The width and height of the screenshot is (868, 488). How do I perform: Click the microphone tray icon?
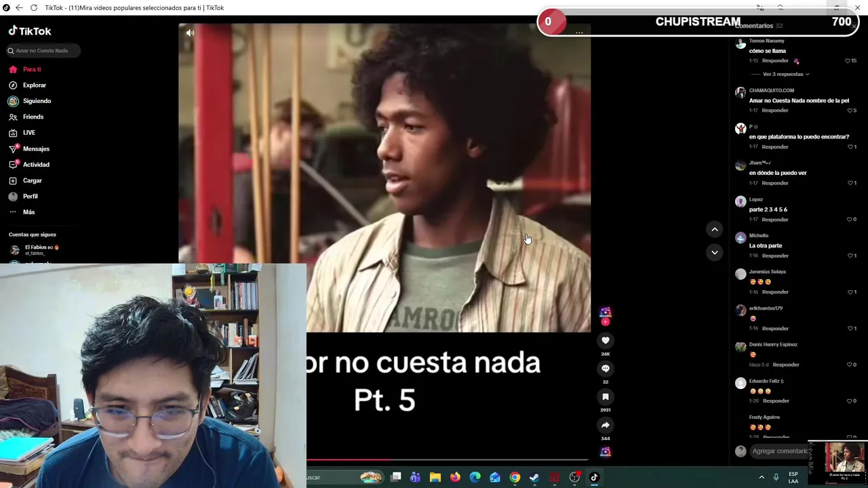(x=776, y=477)
